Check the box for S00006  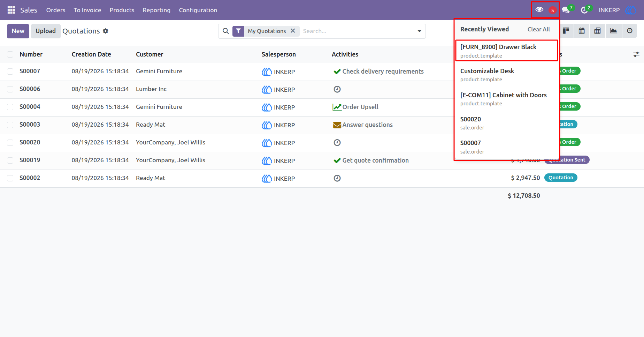pos(10,89)
